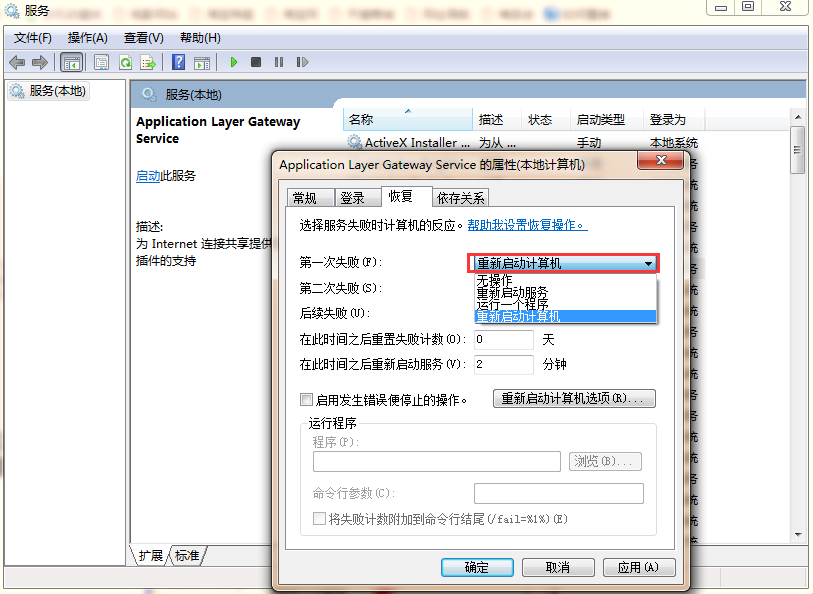813x594 pixels.
Task: Restart service with restart icon
Action: pos(302,62)
